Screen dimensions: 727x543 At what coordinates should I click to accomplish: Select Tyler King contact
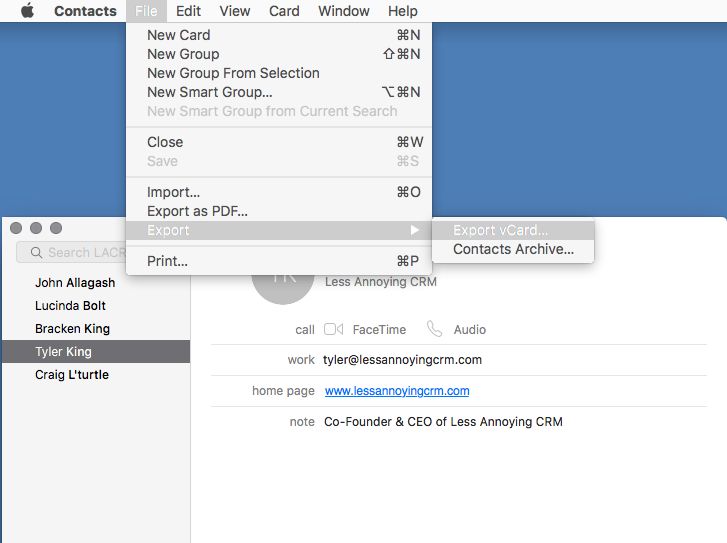coord(96,351)
